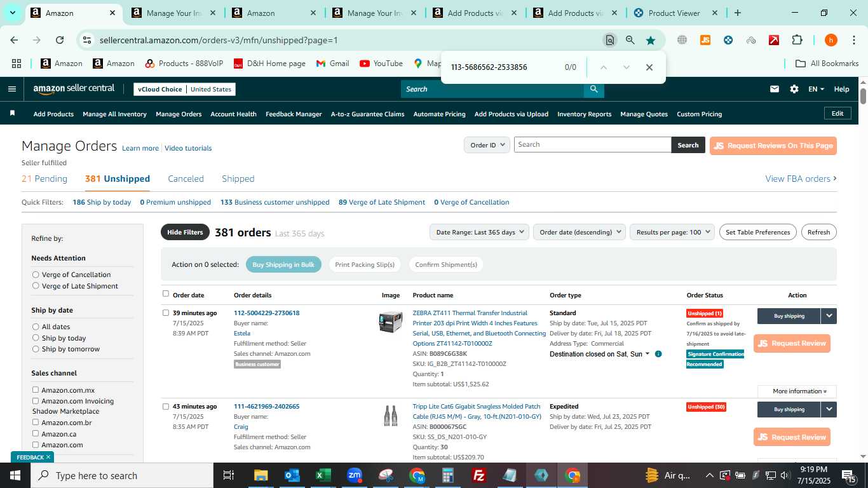This screenshot has height=488, width=868.
Task: Expand the Buy shipping arrow for the Tripp Lite order
Action: [x=829, y=409]
